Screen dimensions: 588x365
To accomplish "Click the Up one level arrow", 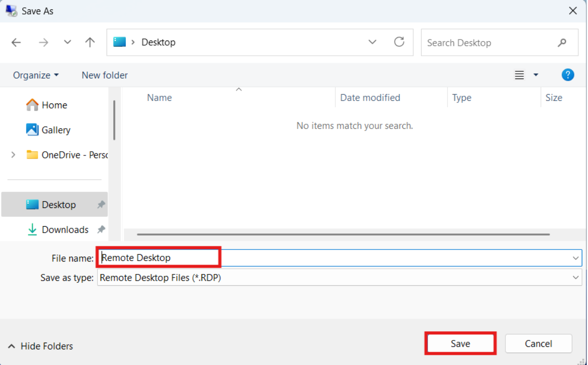I will tap(90, 43).
